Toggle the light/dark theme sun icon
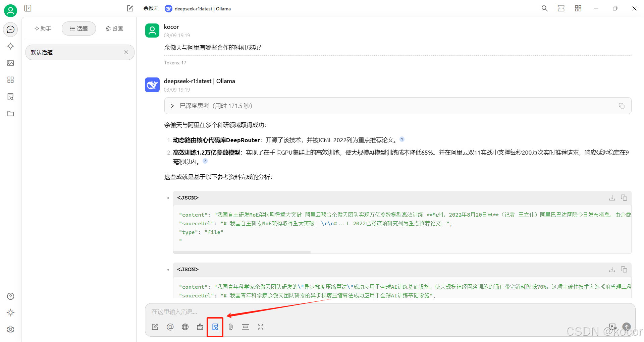This screenshot has width=644, height=342. (x=10, y=312)
